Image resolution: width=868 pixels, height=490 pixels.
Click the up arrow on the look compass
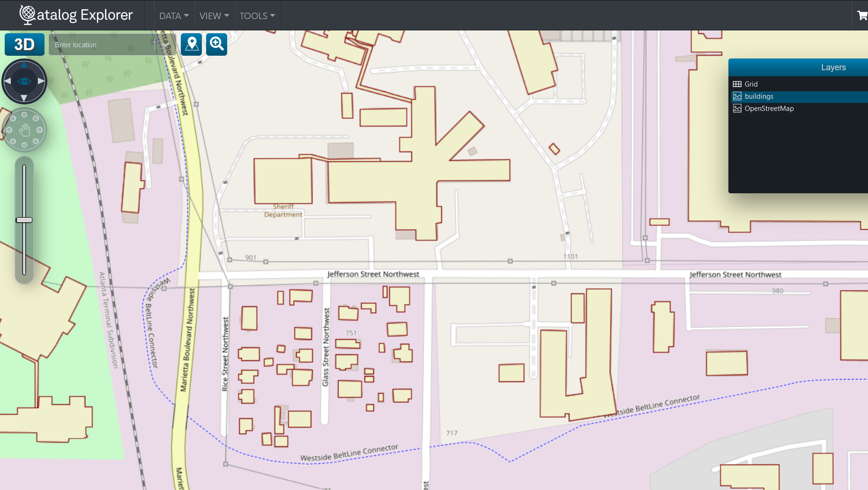click(24, 65)
